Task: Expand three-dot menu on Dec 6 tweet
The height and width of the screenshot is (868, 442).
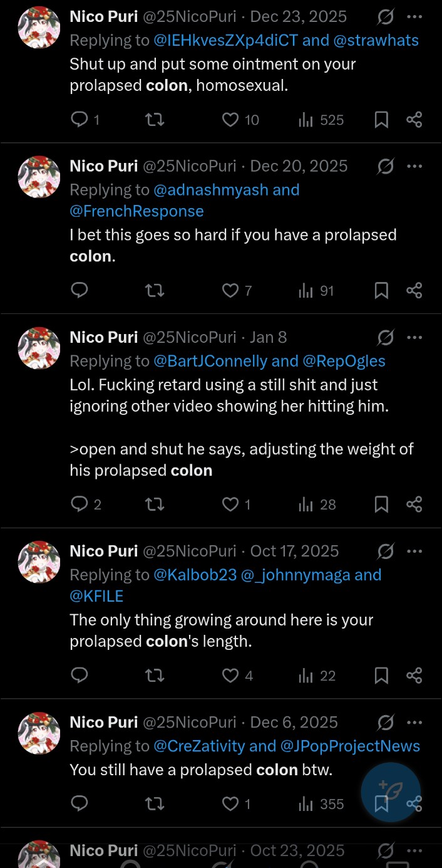Action: 414,723
